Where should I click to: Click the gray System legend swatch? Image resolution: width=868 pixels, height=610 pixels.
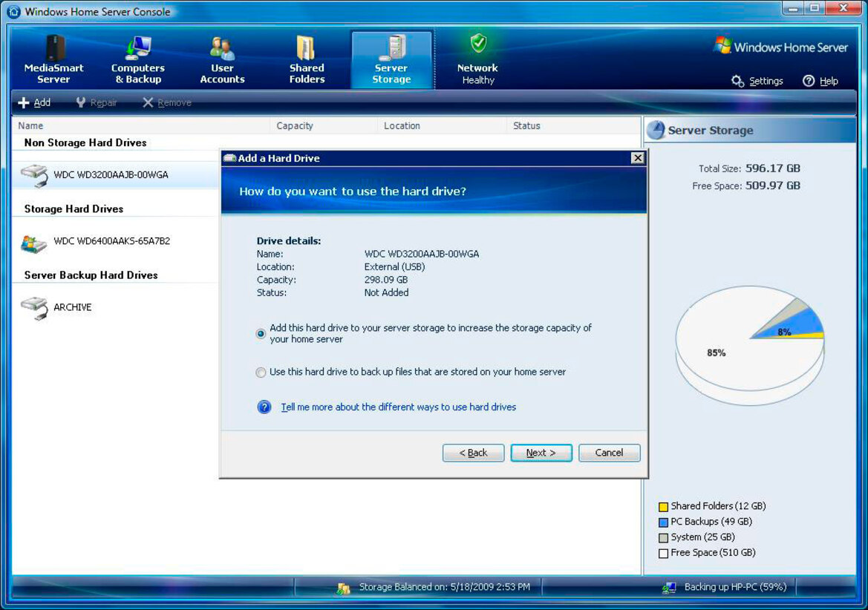[663, 537]
